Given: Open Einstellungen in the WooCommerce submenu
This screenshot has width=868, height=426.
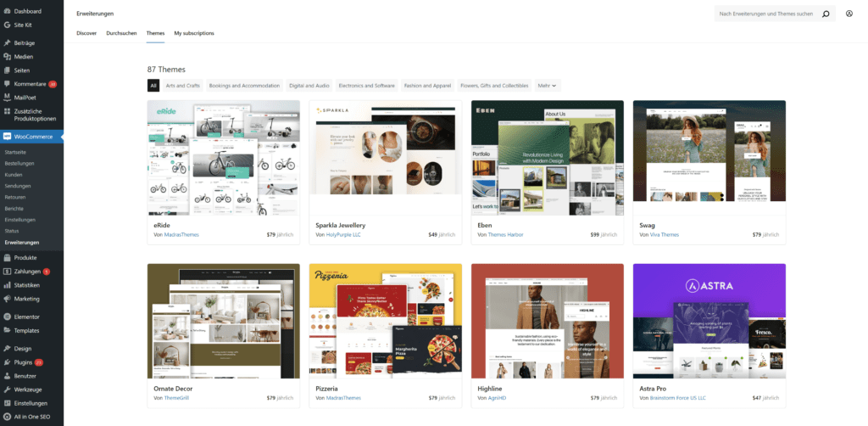Looking at the screenshot, I should point(20,220).
